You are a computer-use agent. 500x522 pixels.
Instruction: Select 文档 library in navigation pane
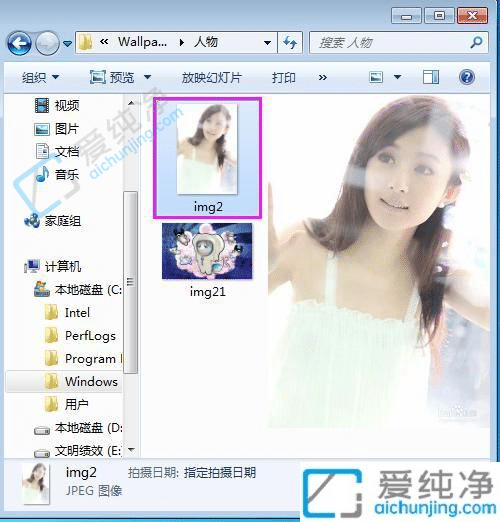[57, 151]
